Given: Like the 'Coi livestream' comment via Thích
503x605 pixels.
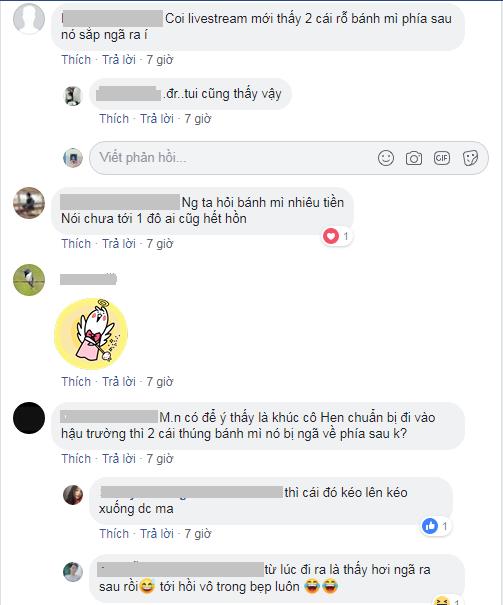Looking at the screenshot, I should pyautogui.click(x=76, y=60).
